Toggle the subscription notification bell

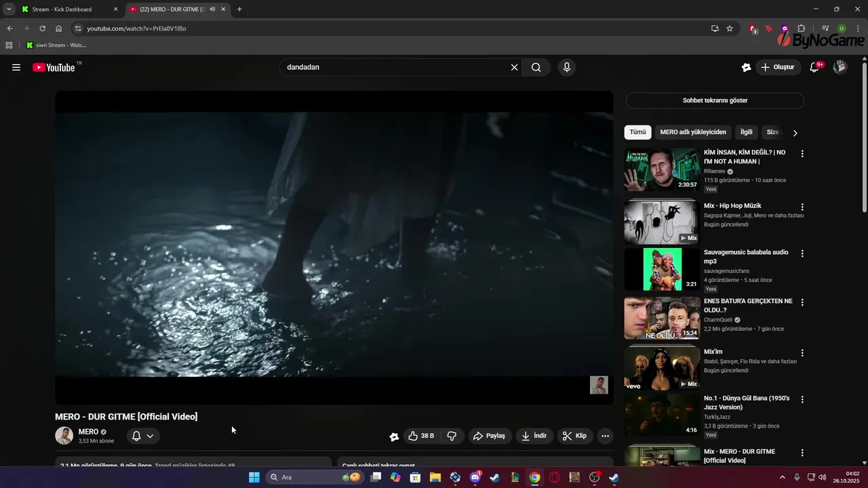coord(136,436)
